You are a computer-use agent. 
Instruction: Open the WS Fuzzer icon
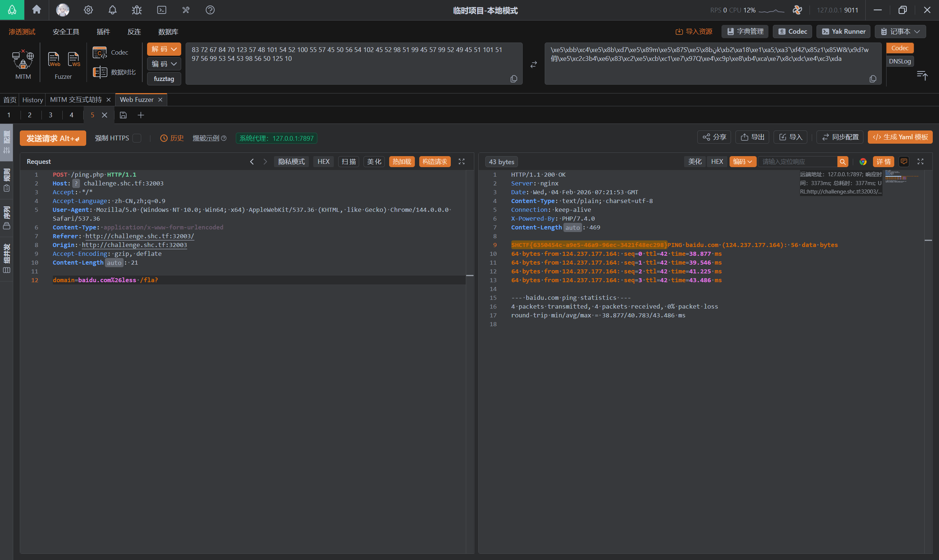coord(74,60)
